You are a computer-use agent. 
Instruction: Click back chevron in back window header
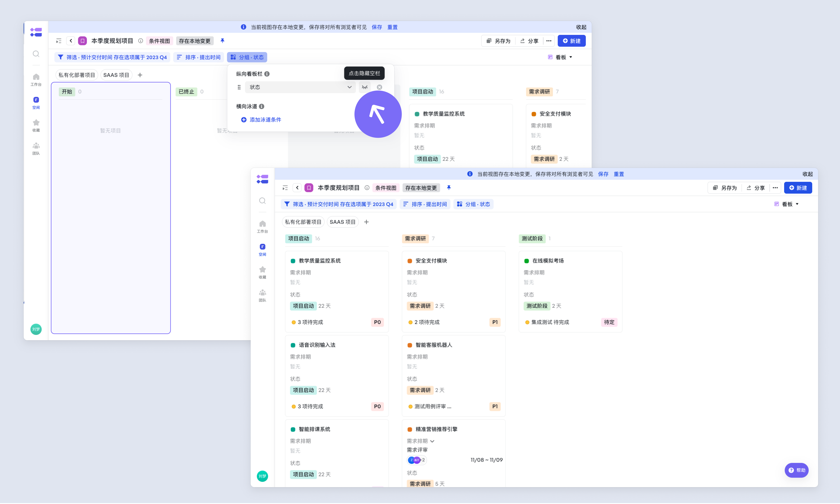71,41
